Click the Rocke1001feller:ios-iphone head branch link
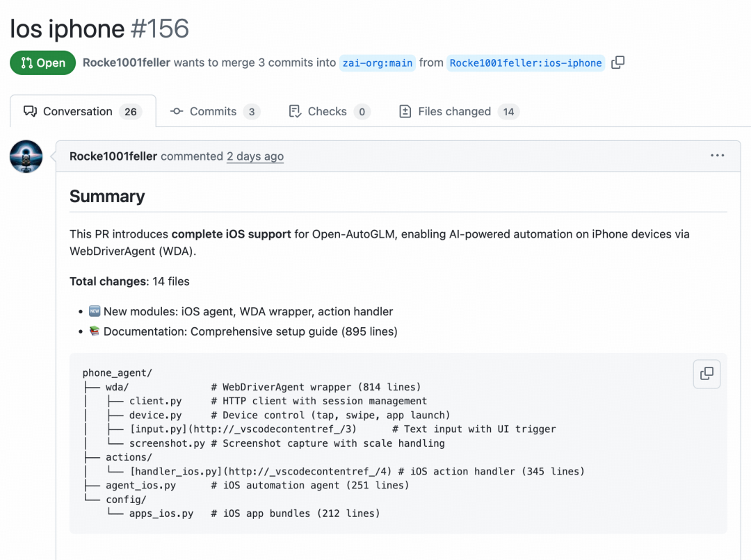Screen dimensions: 751x560 pyautogui.click(x=526, y=63)
